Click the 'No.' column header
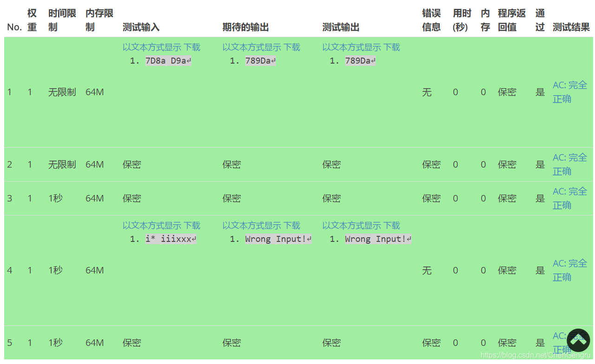 pos(14,27)
